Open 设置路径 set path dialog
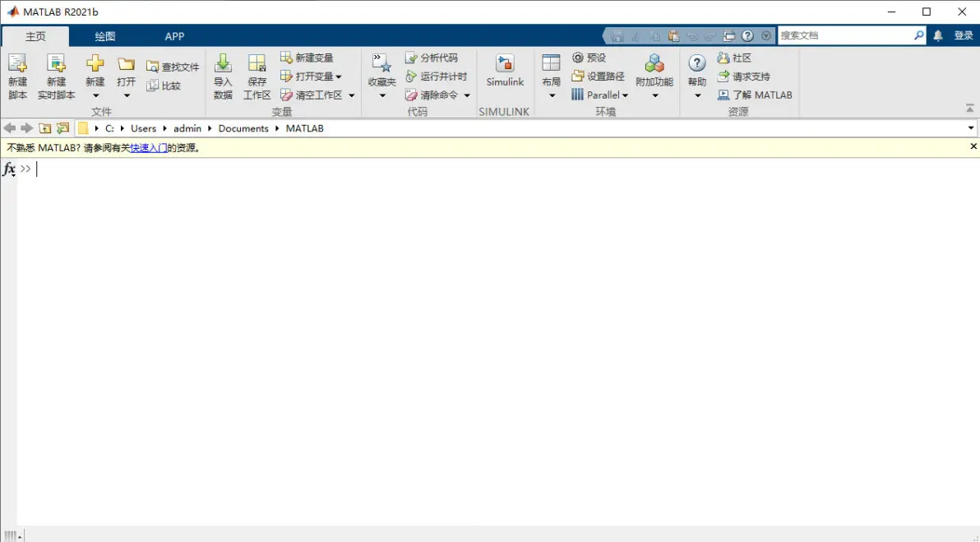 (599, 76)
